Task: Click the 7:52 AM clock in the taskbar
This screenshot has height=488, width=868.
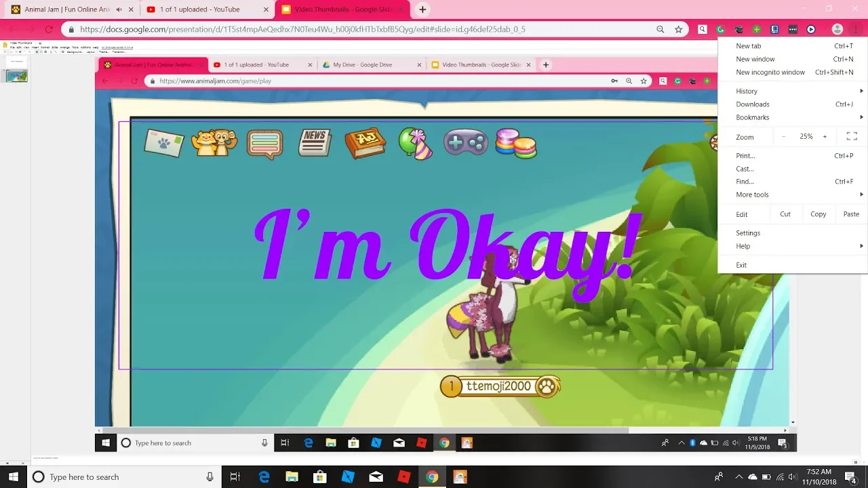Action: tap(819, 472)
